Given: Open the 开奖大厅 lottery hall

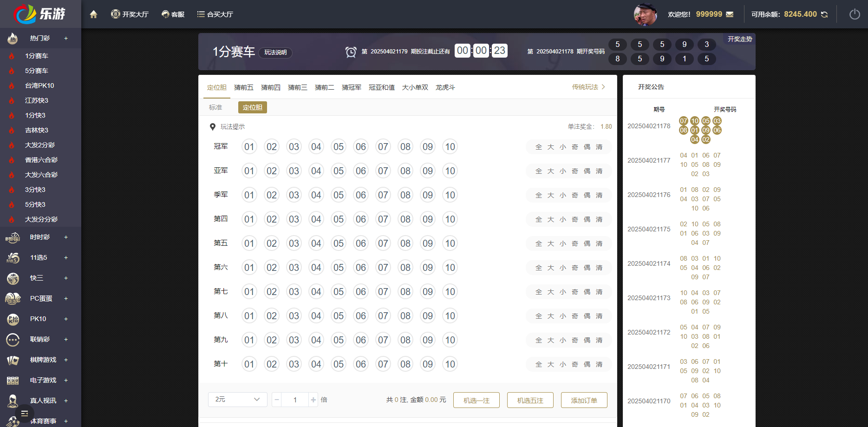Looking at the screenshot, I should click(130, 14).
